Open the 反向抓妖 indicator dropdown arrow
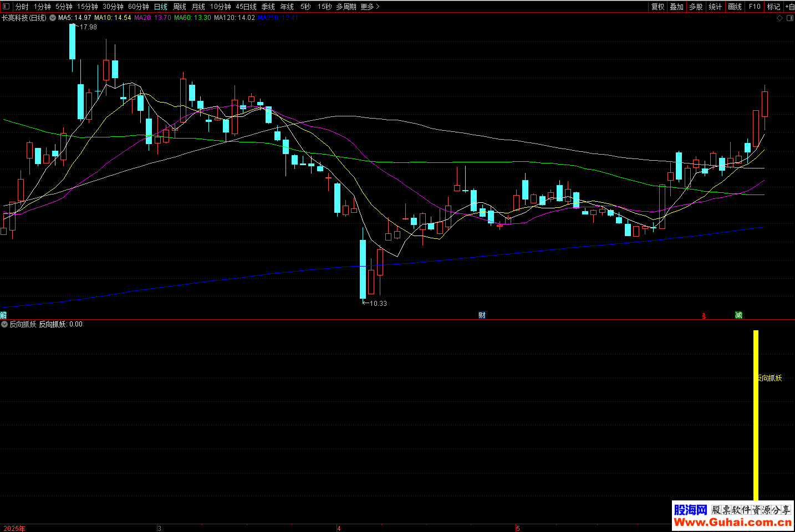Image resolution: width=795 pixels, height=532 pixels. point(4,324)
